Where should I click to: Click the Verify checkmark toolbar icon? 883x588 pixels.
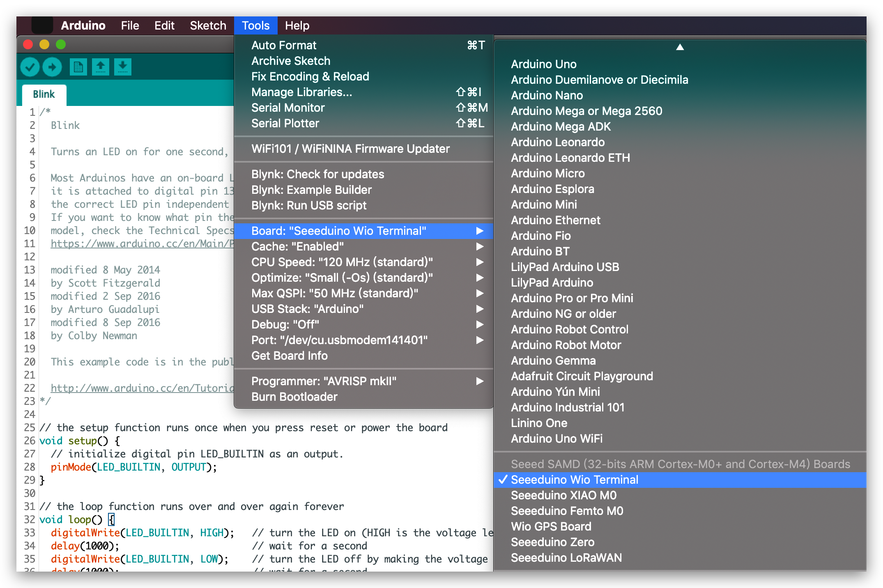[30, 67]
